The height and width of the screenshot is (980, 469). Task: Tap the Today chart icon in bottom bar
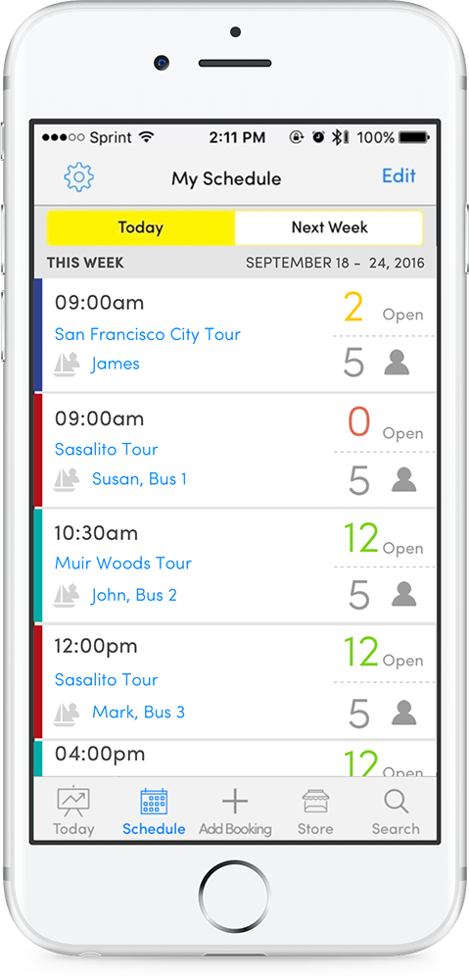click(73, 802)
